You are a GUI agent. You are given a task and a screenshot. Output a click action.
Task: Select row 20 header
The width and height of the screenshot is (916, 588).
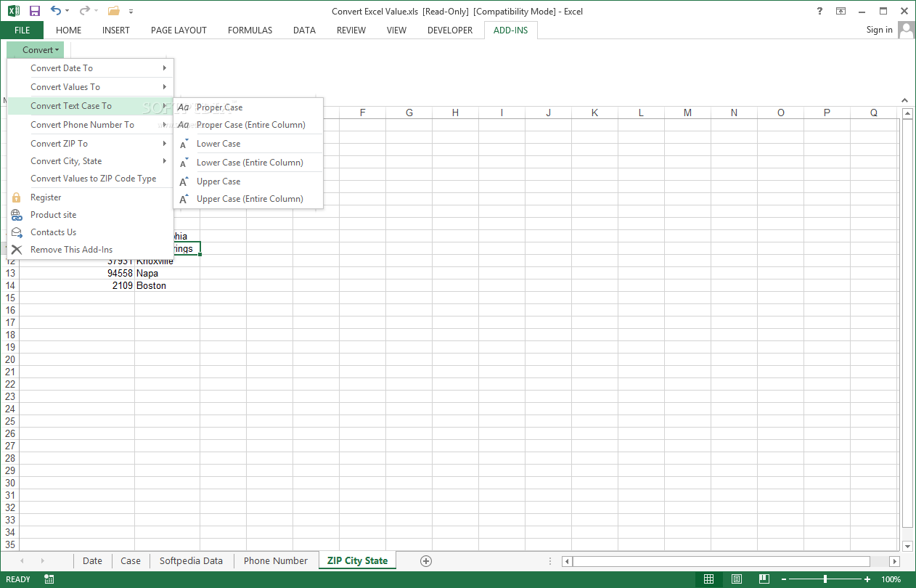(10, 359)
